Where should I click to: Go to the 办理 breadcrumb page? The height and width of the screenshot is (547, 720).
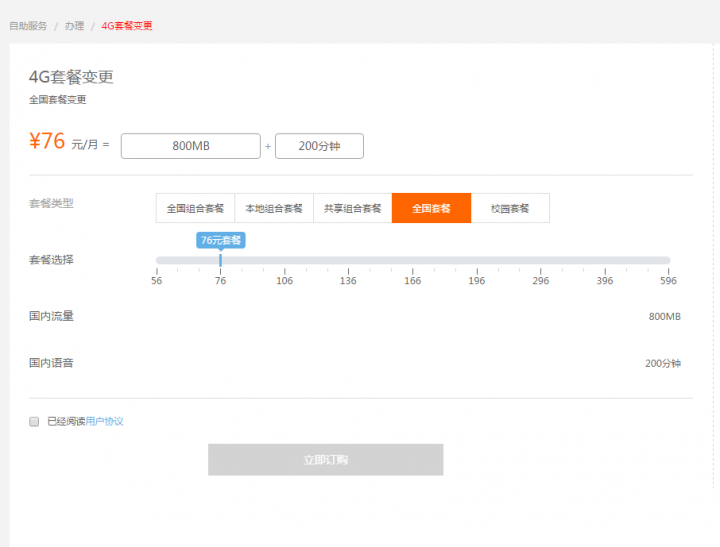(75, 25)
